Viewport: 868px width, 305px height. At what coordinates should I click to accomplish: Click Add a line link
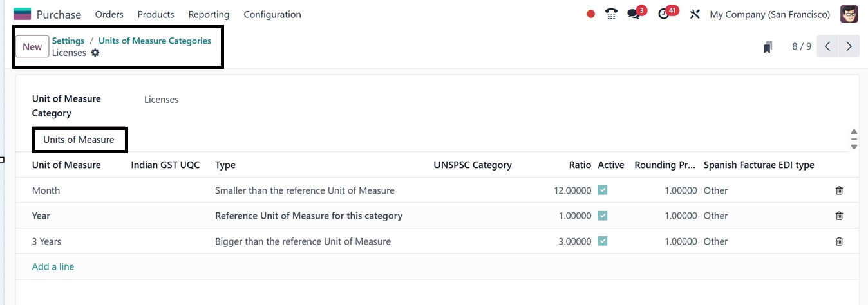[x=53, y=266]
